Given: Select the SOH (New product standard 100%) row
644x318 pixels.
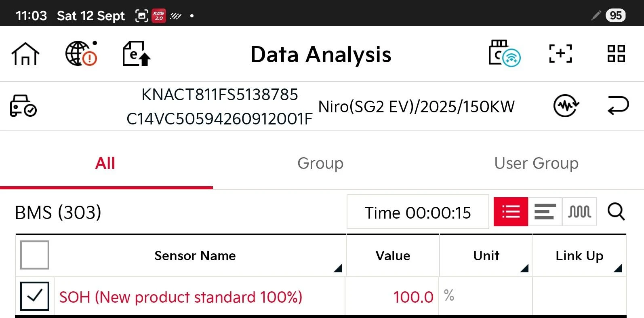Looking at the screenshot, I should [321, 296].
